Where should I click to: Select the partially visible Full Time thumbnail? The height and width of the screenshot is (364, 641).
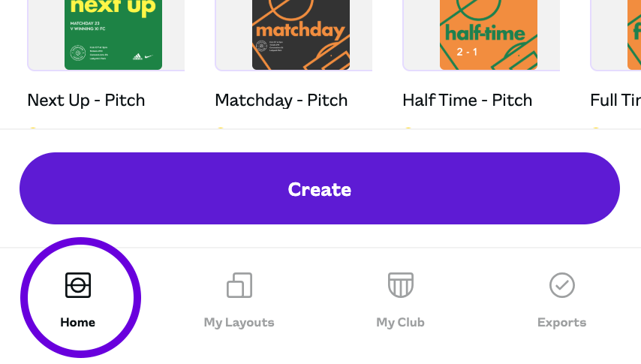coord(634,35)
